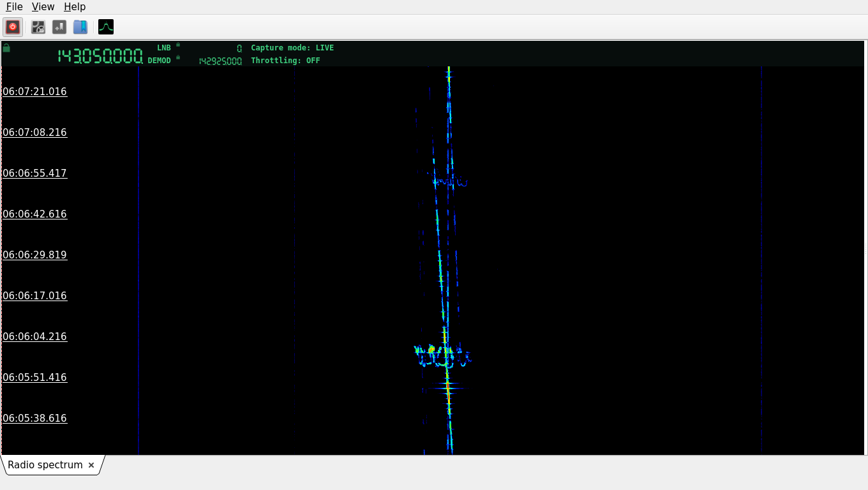Screen dimensions: 868x490
Task: Open the settings/preferences toolbar icon
Action: pyautogui.click(x=38, y=27)
